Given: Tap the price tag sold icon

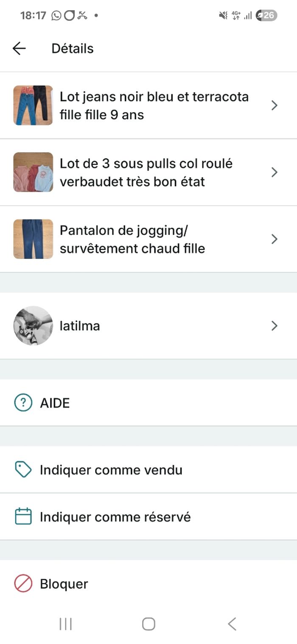Looking at the screenshot, I should tap(23, 470).
